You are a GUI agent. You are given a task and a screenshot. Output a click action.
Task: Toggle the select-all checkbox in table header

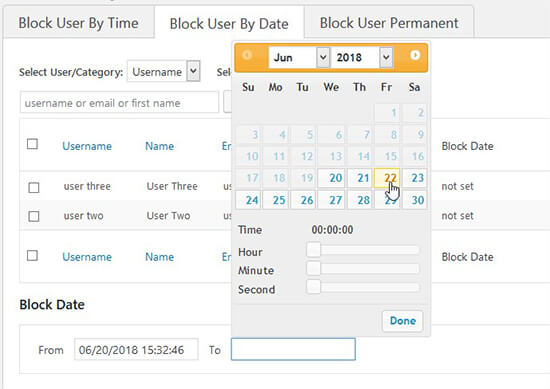point(32,144)
